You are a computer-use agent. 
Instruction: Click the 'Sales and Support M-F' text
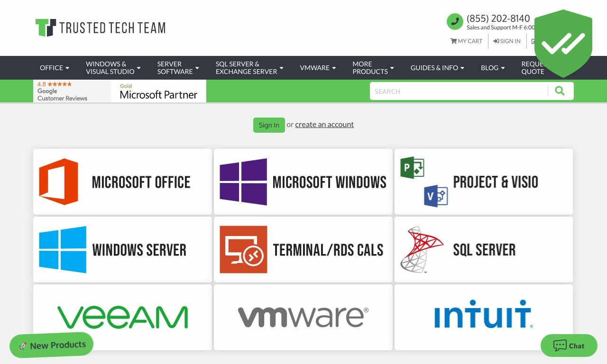pyautogui.click(x=500, y=27)
